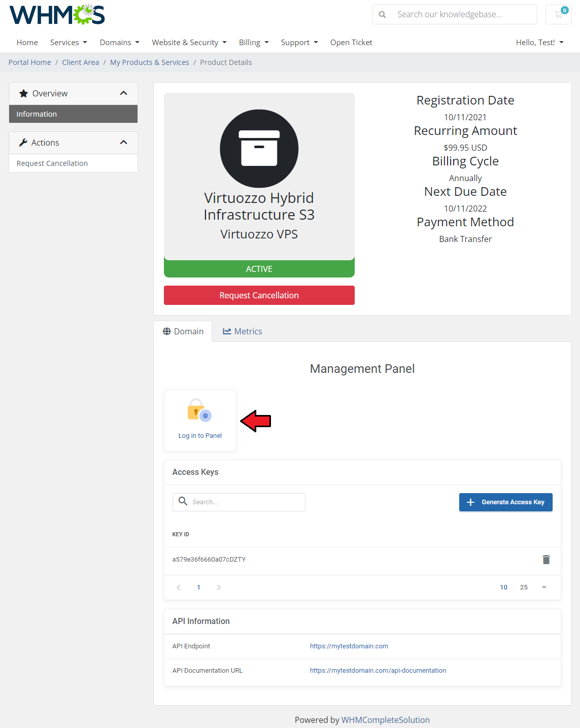The image size is (580, 728).
Task: Collapse the Actions sidebar panel
Action: (x=123, y=143)
